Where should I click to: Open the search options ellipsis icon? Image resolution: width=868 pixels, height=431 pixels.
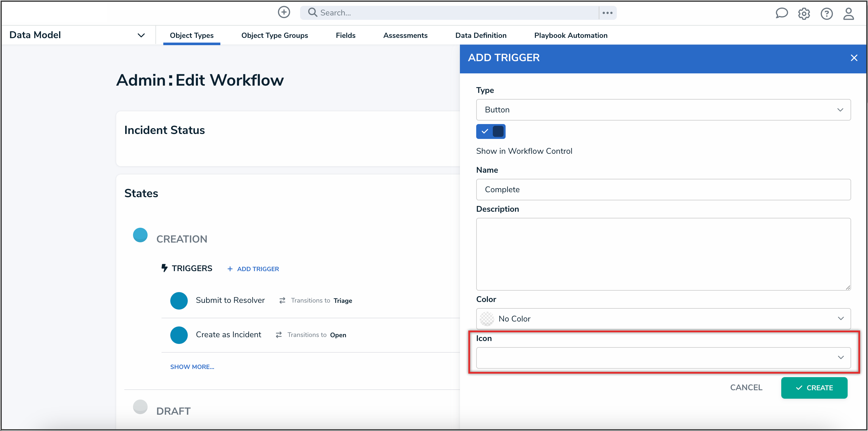(607, 13)
